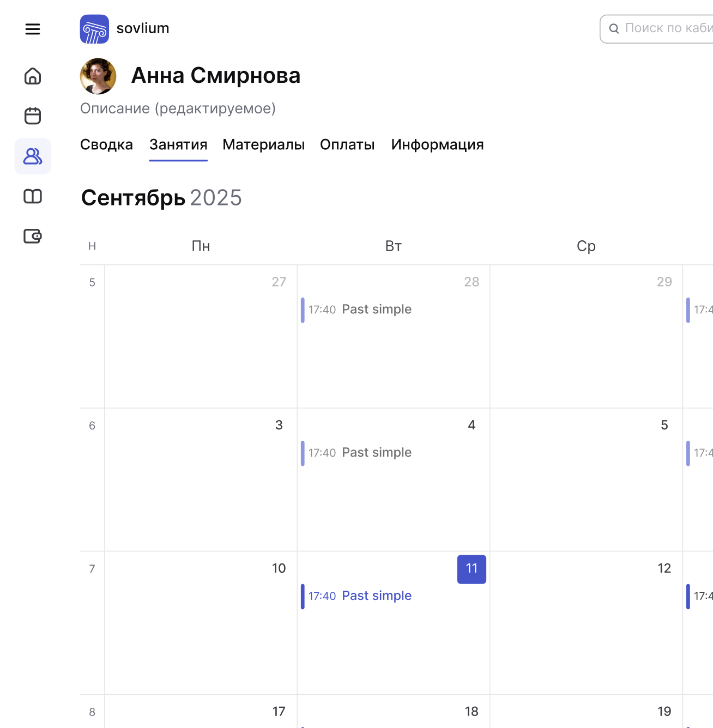Image resolution: width=713 pixels, height=728 pixels.
Task: Open the Информация tab
Action: tap(437, 145)
